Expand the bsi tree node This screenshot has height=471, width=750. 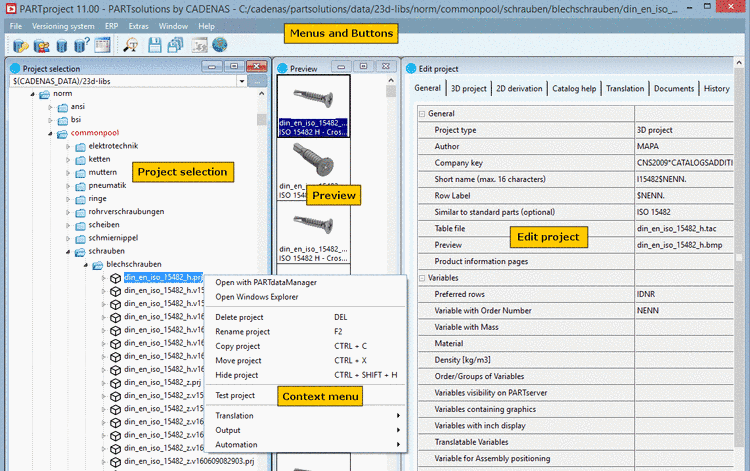pos(50,120)
